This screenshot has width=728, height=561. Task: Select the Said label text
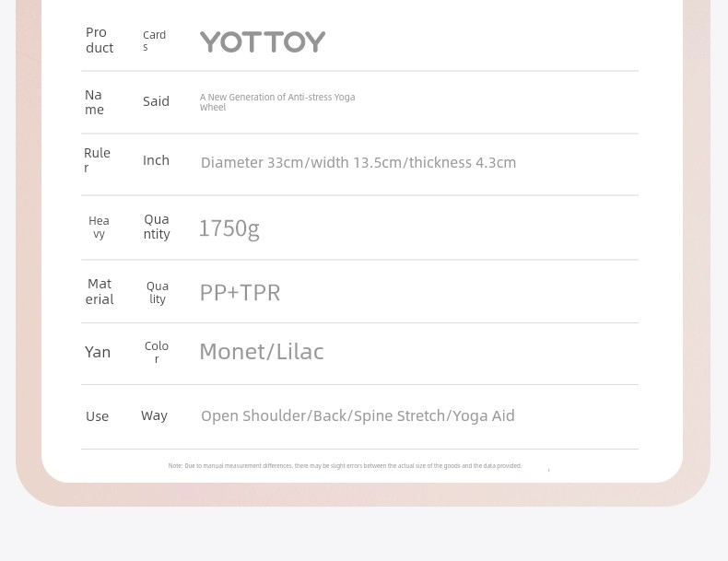point(156,101)
